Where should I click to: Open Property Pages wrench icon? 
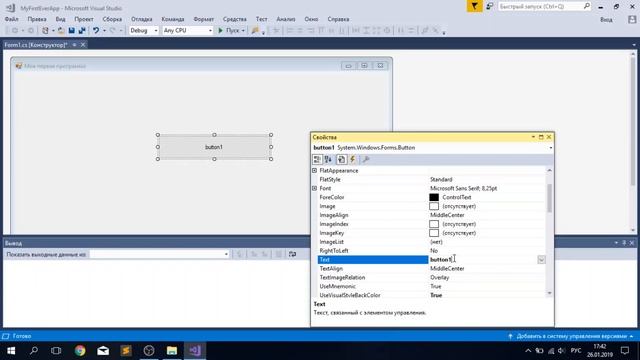click(x=366, y=160)
